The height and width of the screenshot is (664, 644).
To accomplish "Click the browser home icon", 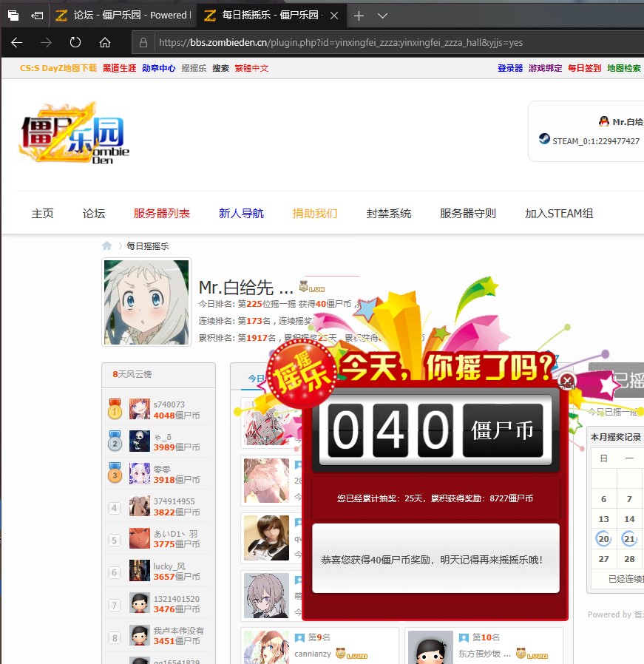I will (104, 43).
